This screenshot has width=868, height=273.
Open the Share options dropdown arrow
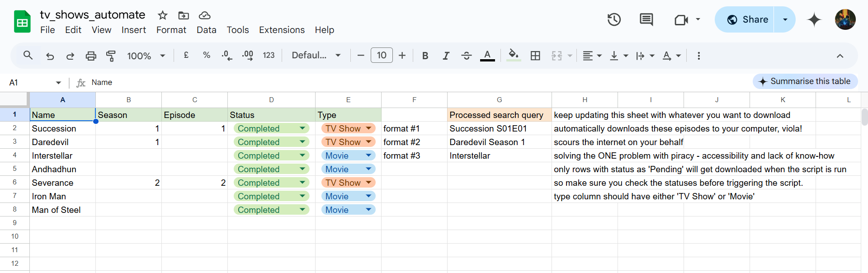click(x=785, y=19)
